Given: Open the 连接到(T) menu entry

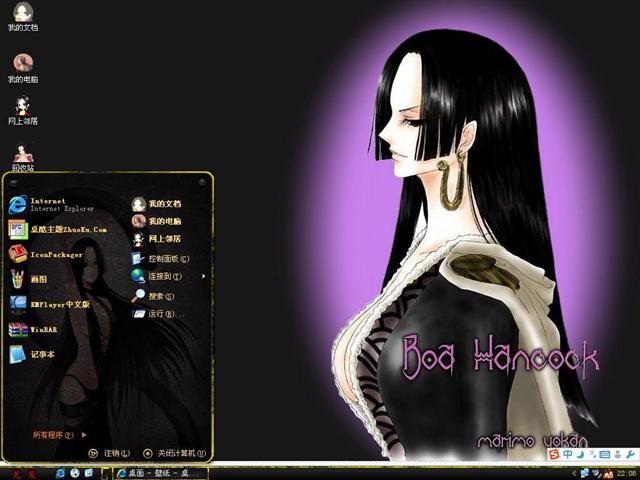Looking at the screenshot, I should click(x=157, y=276).
